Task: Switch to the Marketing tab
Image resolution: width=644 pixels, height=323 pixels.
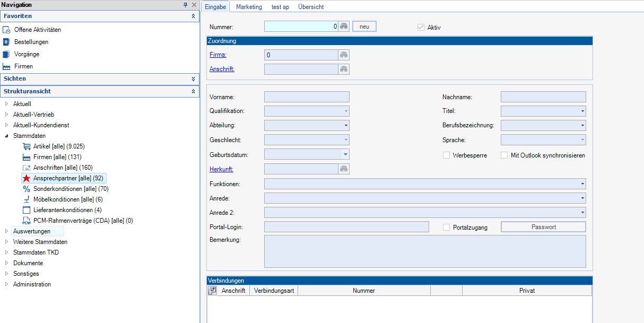Action: pos(249,7)
